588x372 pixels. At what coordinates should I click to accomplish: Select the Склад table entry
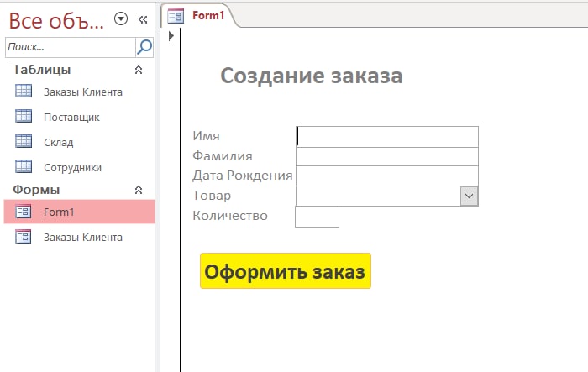coord(80,142)
